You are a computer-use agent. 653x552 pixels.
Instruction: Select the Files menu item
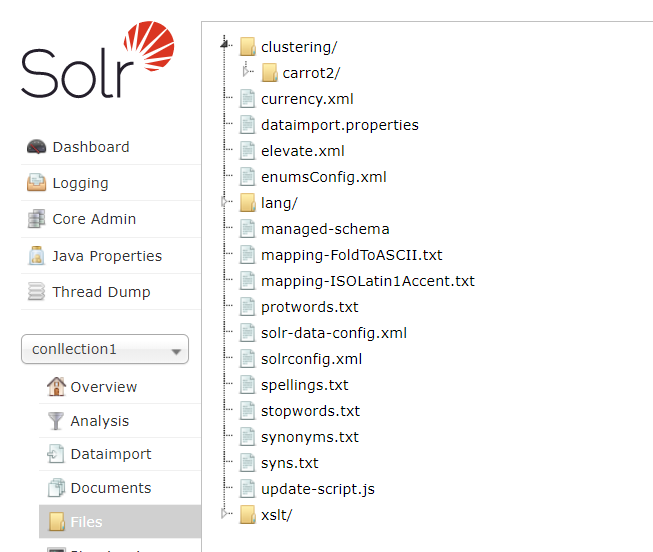[86, 522]
